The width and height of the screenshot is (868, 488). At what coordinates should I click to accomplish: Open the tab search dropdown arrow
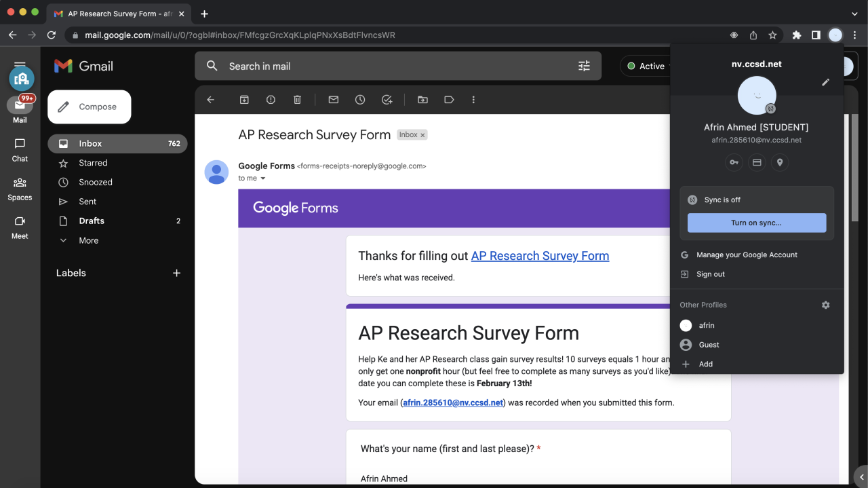pyautogui.click(x=854, y=14)
